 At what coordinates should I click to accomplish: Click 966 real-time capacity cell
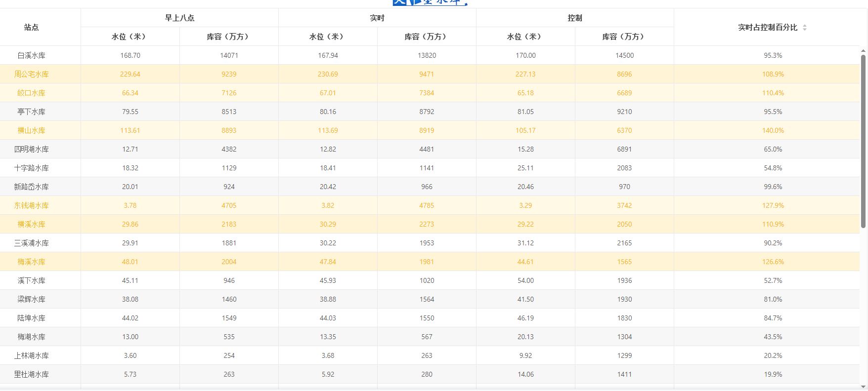(x=427, y=187)
